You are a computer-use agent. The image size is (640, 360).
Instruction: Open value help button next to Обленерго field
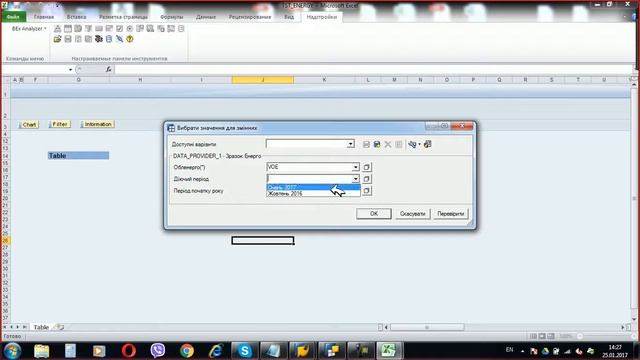click(367, 167)
